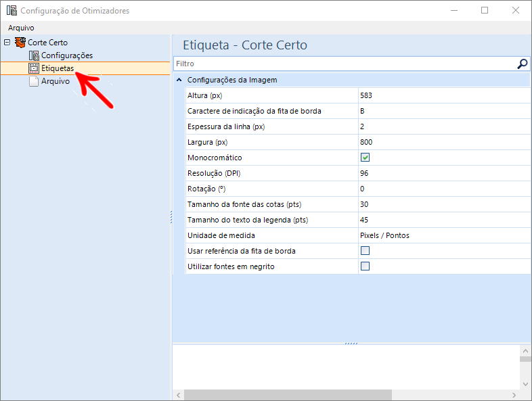Select Espessura da linha (px) label

[226, 126]
